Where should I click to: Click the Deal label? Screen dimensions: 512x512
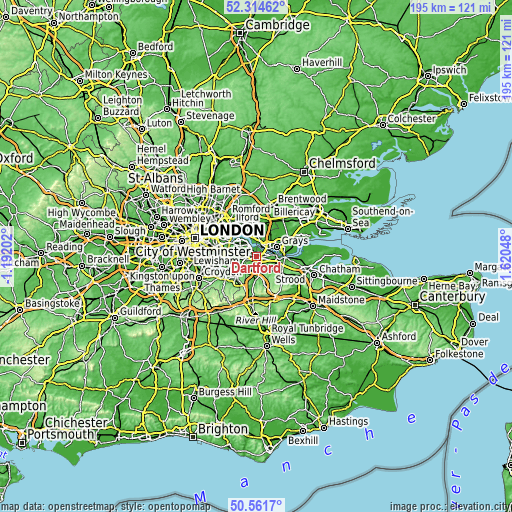pos(488,317)
